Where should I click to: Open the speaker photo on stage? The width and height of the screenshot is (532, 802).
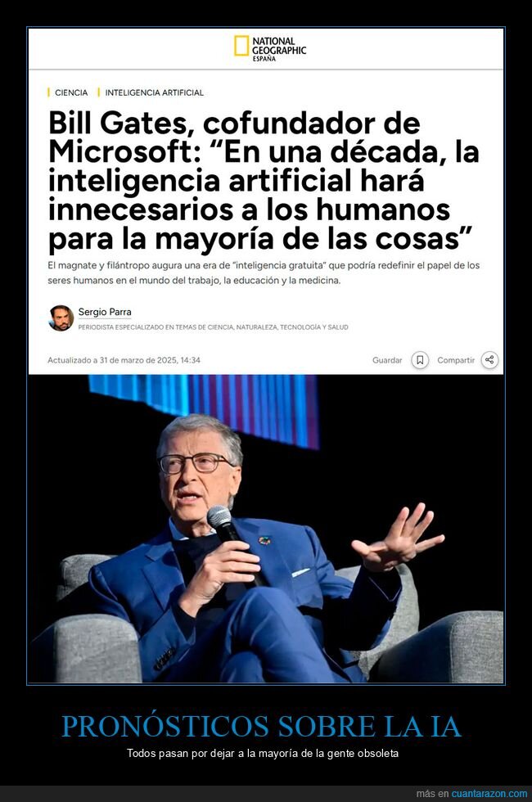tap(266, 529)
